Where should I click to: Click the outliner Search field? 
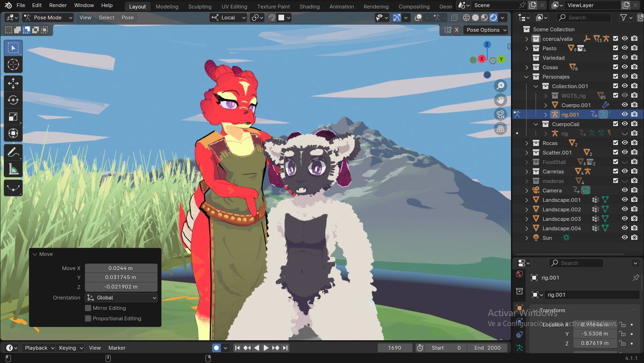tap(585, 18)
